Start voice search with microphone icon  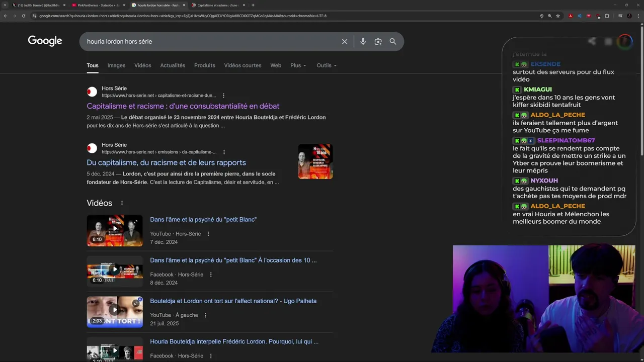363,42
